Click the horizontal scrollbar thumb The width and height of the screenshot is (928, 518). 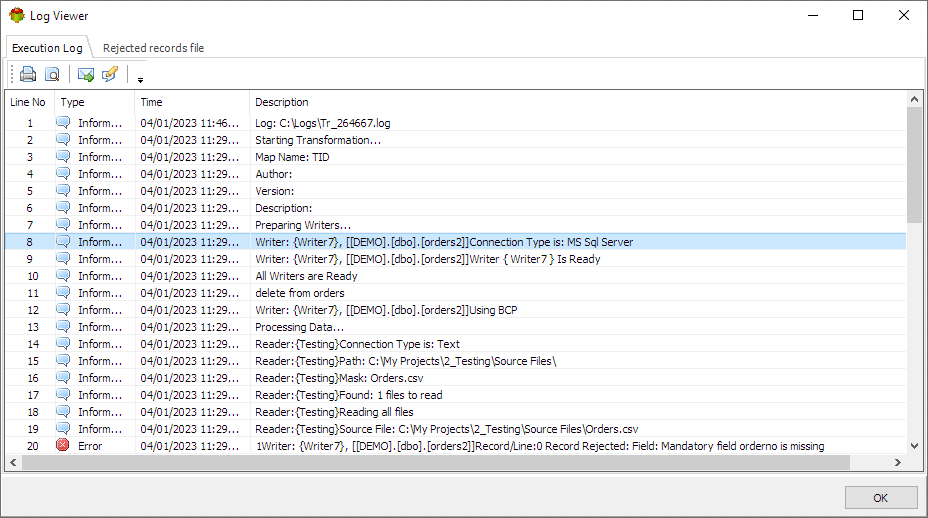436,462
